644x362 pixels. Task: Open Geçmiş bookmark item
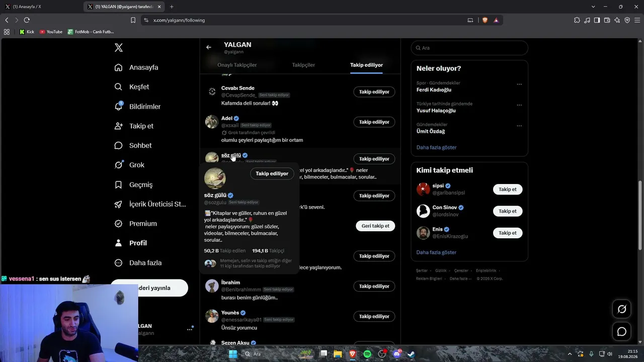[133, 185]
